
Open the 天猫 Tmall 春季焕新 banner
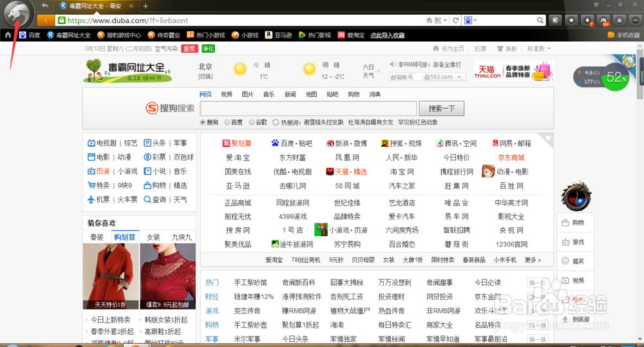click(x=513, y=71)
